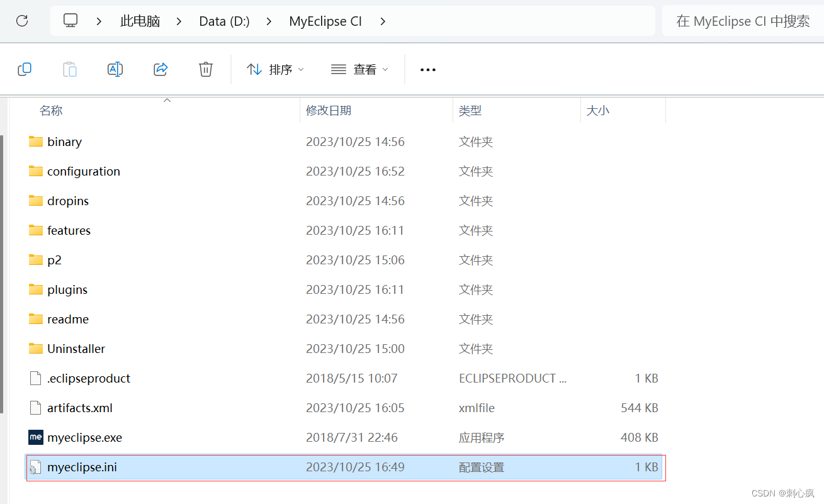Click the date 2023/10/25 16:52
This screenshot has width=824, height=504.
tap(355, 172)
